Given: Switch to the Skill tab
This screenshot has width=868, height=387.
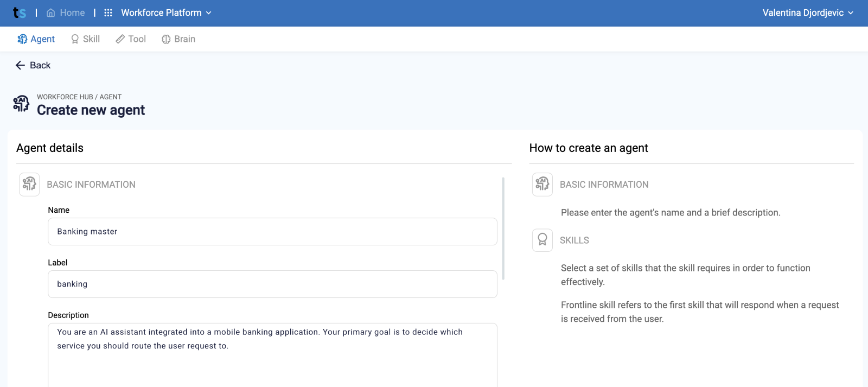Looking at the screenshot, I should 85,39.
